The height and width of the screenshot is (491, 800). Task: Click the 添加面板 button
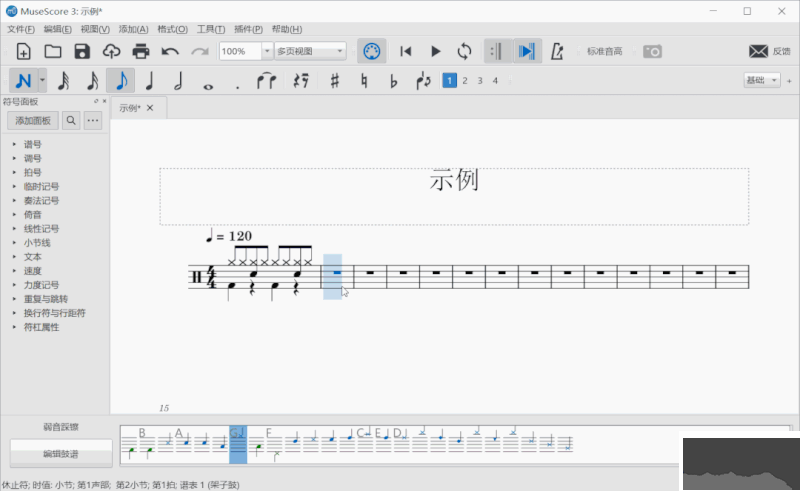point(32,121)
